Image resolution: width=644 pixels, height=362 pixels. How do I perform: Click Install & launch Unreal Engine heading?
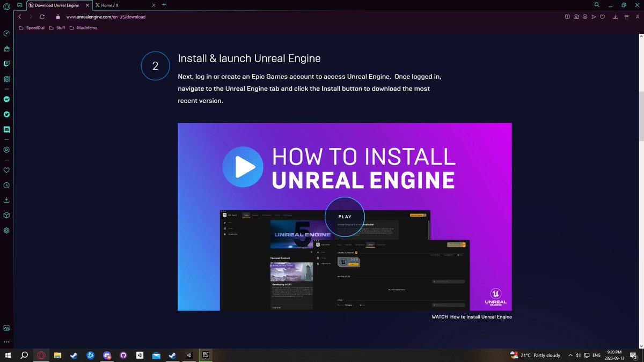[249, 58]
